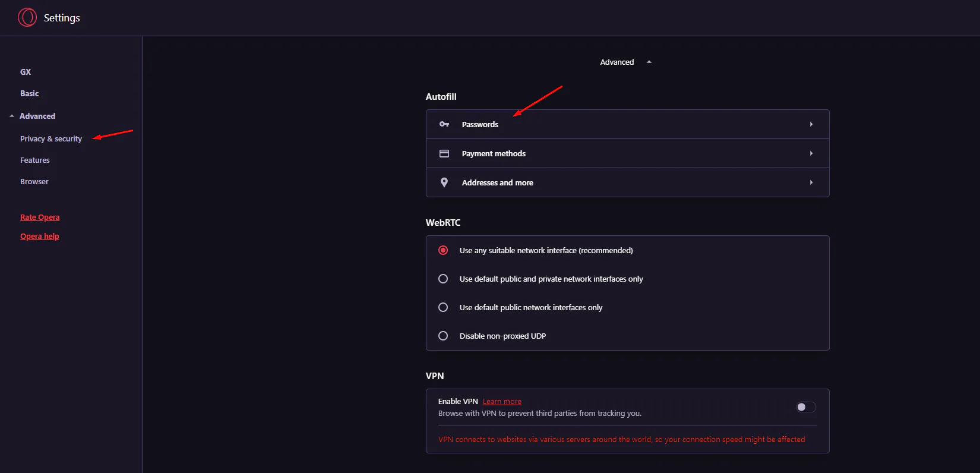This screenshot has width=980, height=473.
Task: Select Use any suitable network interface option
Action: click(443, 250)
